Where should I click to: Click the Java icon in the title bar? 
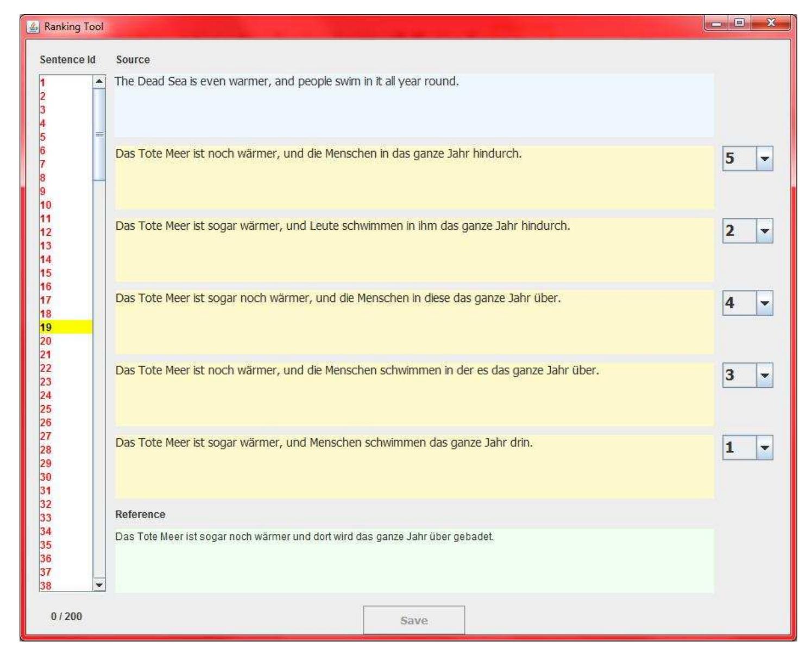pyautogui.click(x=33, y=27)
